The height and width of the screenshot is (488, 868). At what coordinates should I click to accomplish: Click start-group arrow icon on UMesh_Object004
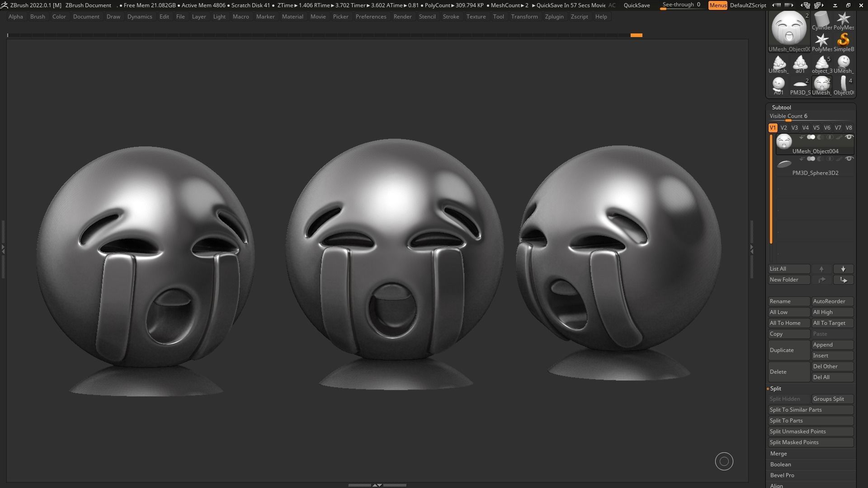tap(802, 137)
